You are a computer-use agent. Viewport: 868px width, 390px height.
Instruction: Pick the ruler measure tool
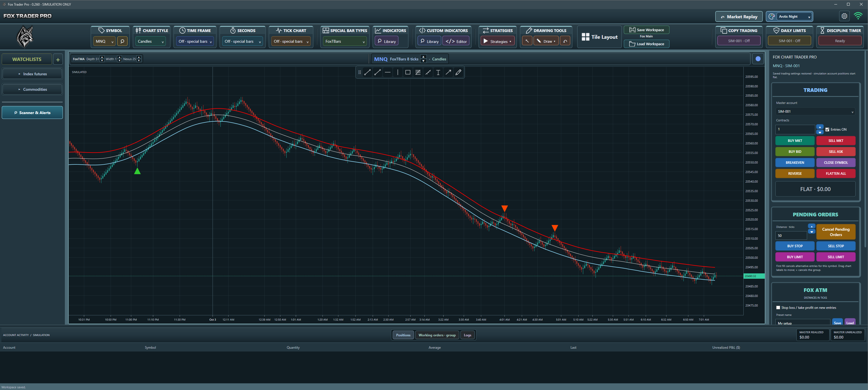click(428, 72)
